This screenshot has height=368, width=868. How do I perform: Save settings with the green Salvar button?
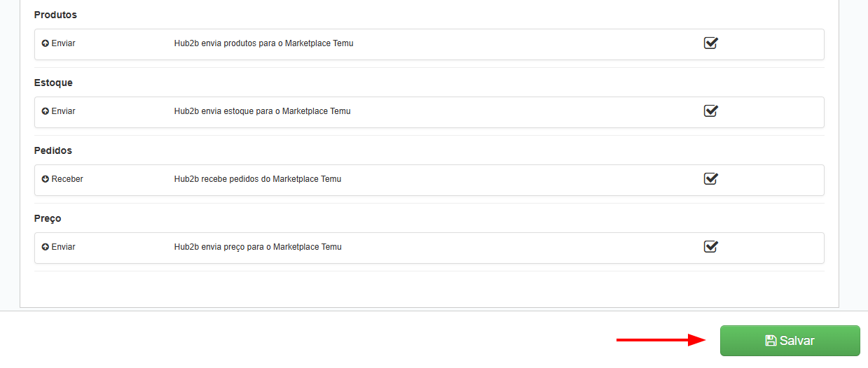(790, 341)
